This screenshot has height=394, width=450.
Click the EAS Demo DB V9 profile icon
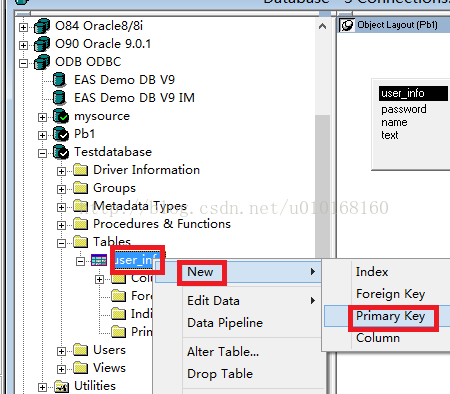[59, 80]
